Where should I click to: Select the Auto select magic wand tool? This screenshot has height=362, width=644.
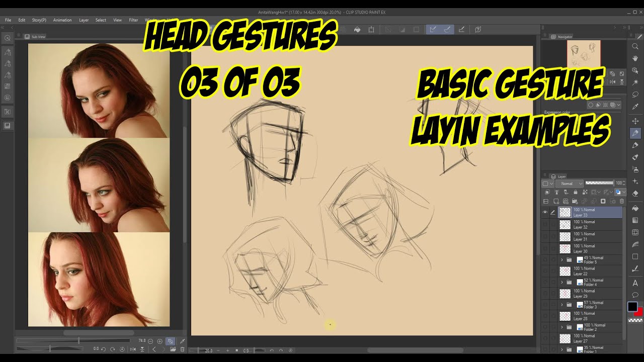point(635,82)
